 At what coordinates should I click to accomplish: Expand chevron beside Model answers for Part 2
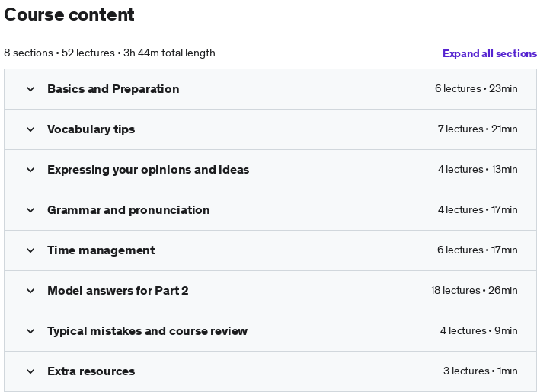tap(30, 291)
